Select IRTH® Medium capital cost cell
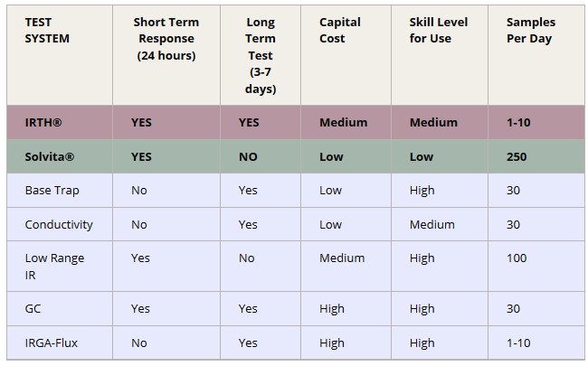This screenshot has height=366, width=588. coord(343,122)
